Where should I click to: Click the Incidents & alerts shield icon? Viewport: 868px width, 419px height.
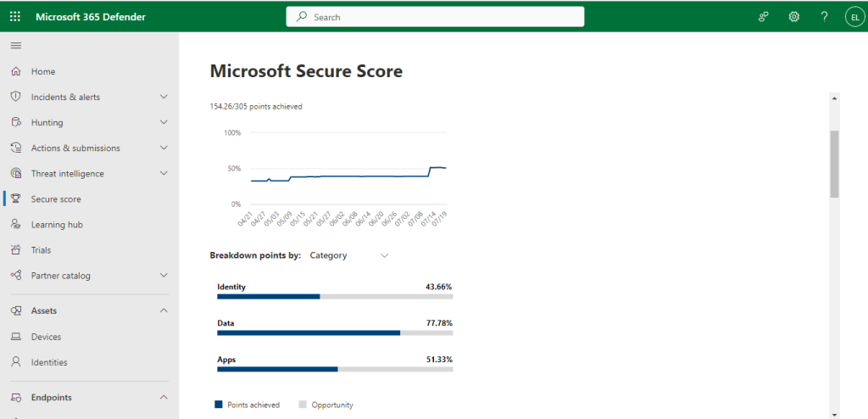pyautogui.click(x=16, y=97)
